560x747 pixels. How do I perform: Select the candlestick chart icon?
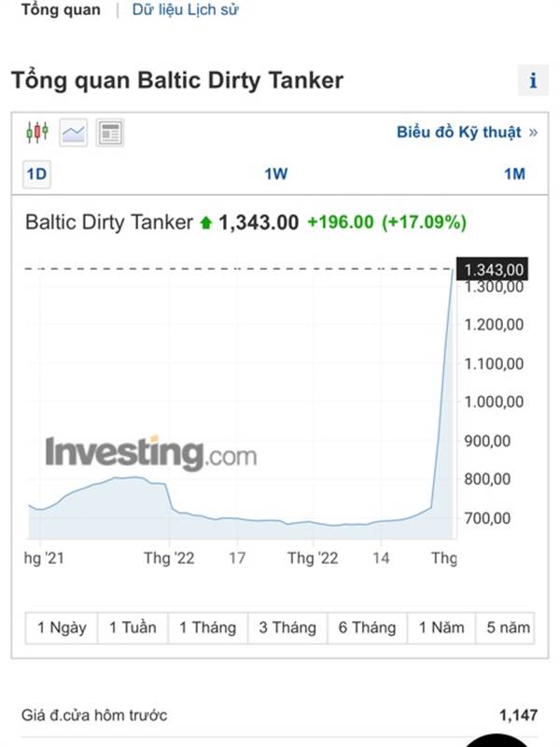coord(37,133)
